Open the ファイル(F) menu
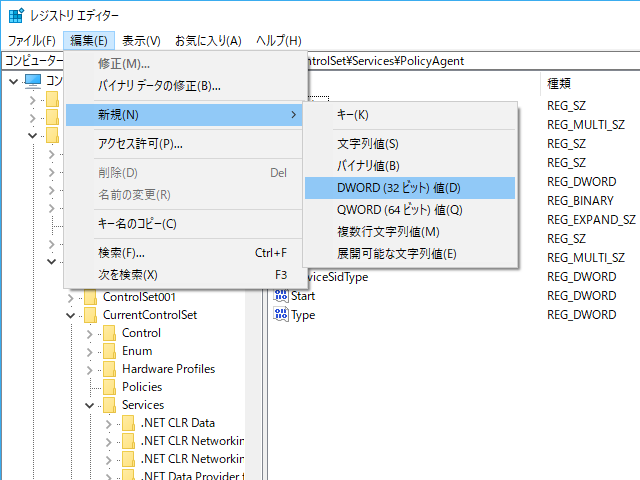This screenshot has width=640, height=480. point(32,41)
